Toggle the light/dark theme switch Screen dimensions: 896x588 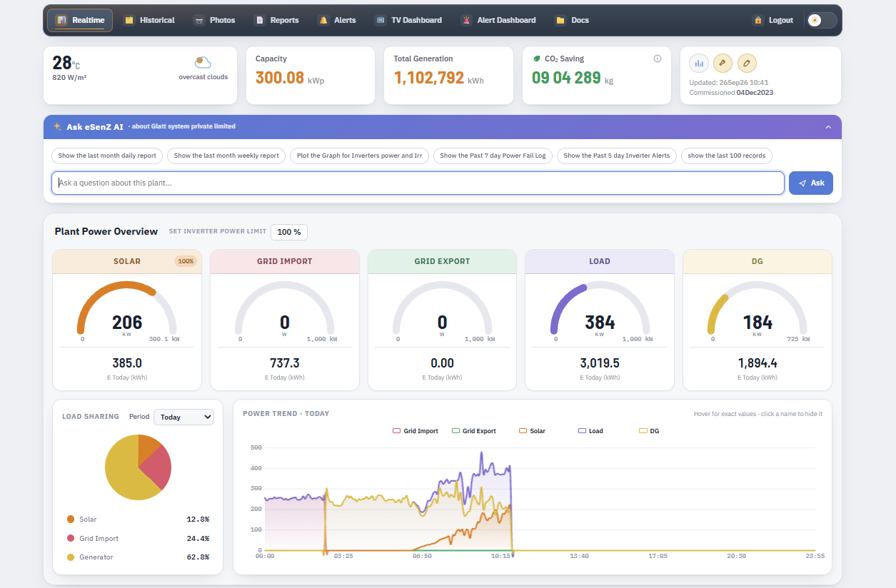coord(821,20)
